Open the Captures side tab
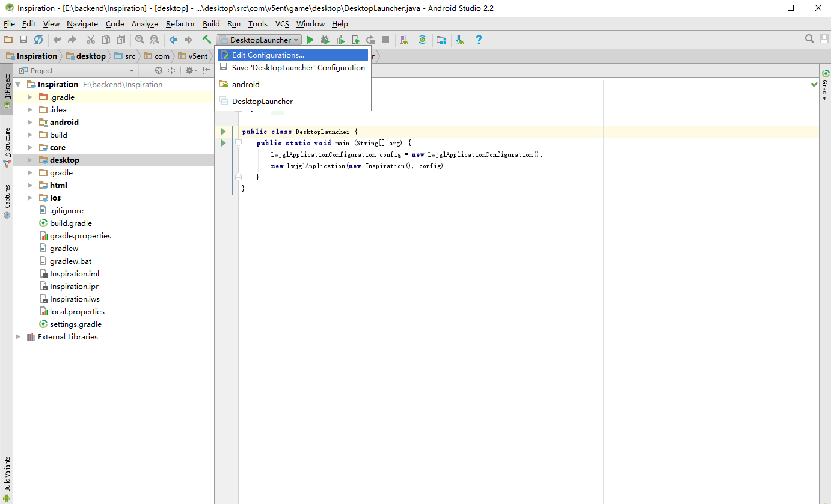The height and width of the screenshot is (504, 831). [7, 201]
